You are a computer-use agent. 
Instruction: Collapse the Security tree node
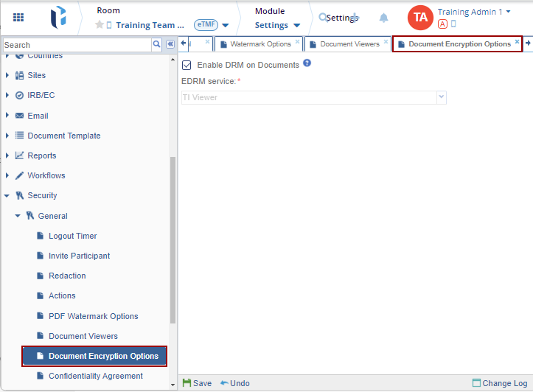click(x=7, y=196)
